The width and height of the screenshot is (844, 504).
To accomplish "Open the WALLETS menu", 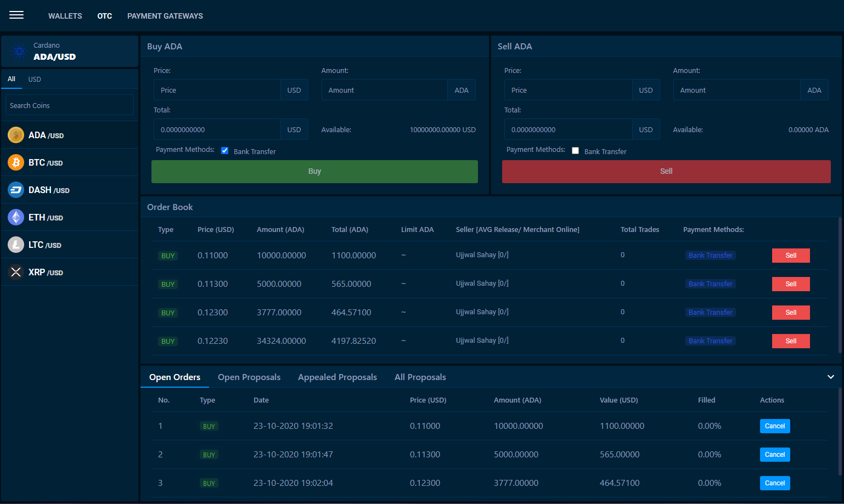I will pyautogui.click(x=65, y=16).
